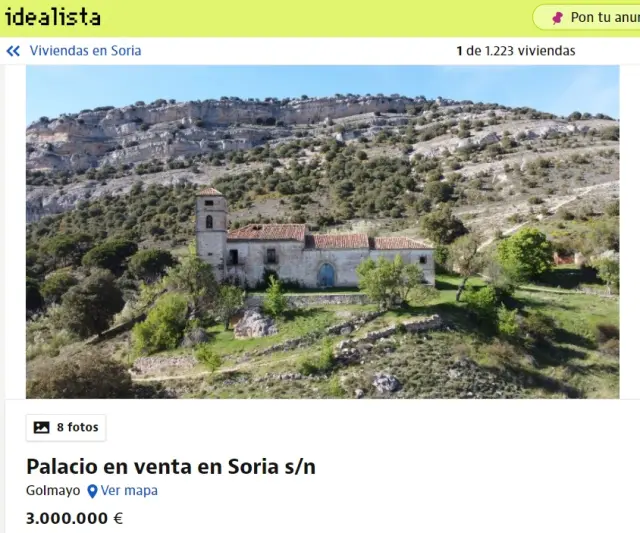Screen dimensions: 640x533
Task: Click the double chevron back arrow
Action: point(13,51)
